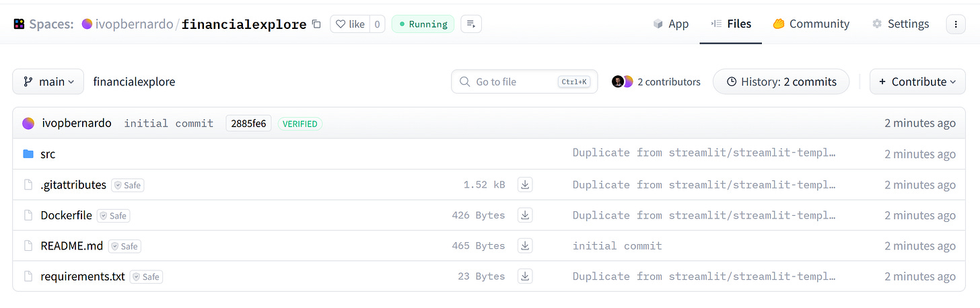Click the 426 Bytes size of Dockerfile
The height and width of the screenshot is (308, 980).
479,215
